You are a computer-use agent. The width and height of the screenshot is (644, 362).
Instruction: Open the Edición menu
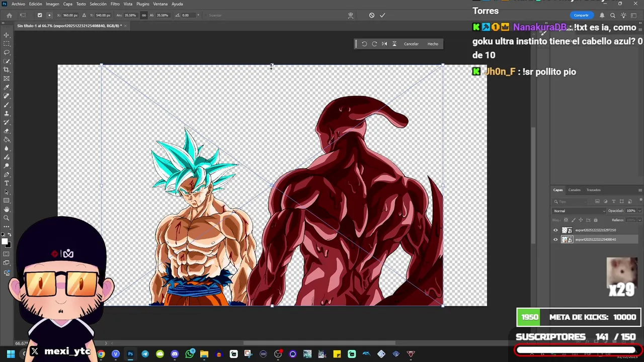tap(36, 4)
